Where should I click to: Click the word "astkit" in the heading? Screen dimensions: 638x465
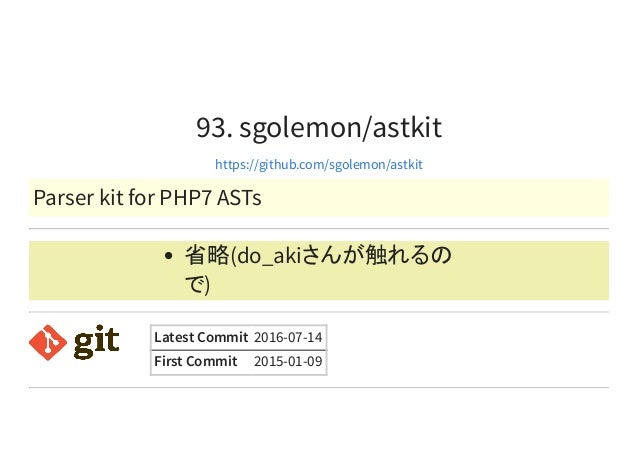point(407,128)
